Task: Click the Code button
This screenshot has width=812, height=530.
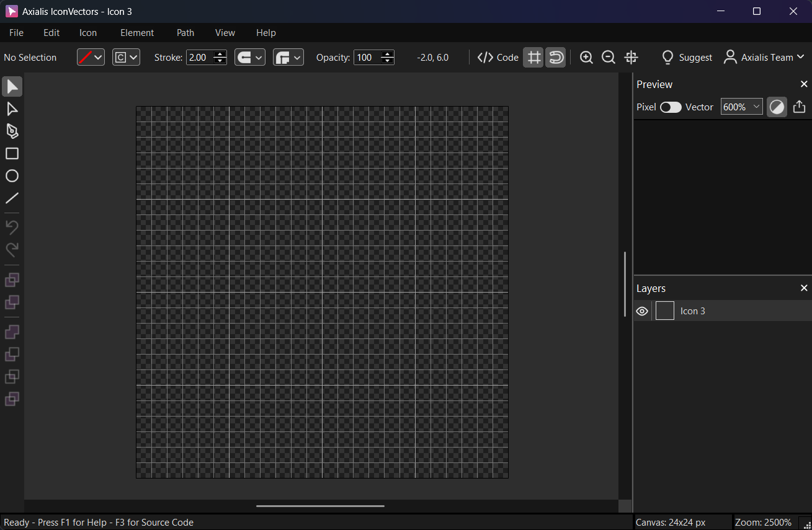Action: [x=498, y=58]
